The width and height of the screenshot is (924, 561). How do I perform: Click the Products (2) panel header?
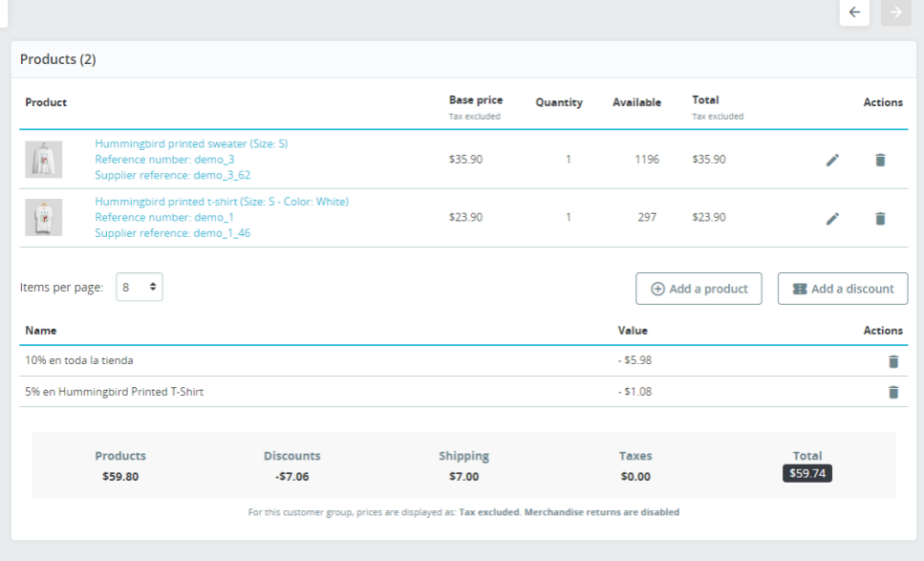[58, 59]
